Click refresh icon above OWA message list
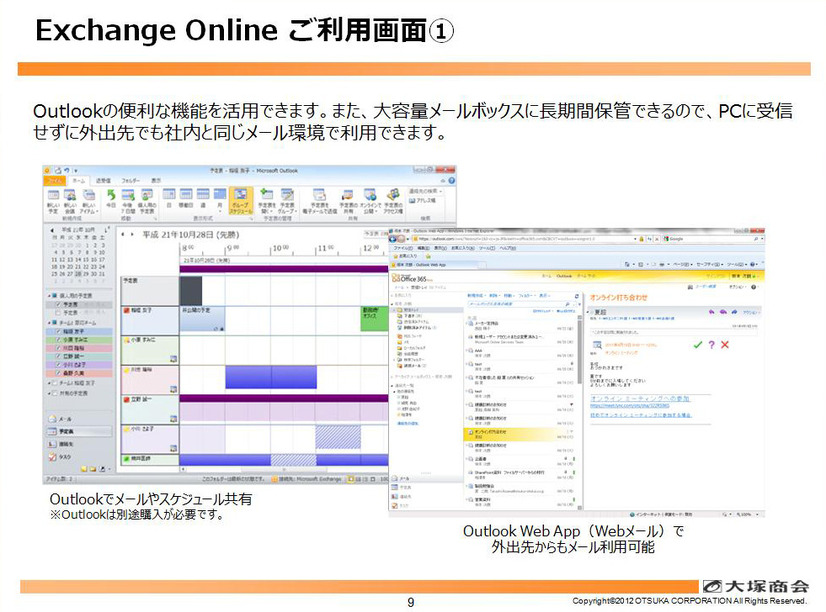Viewport: 826px width, 612px height. coord(577,296)
